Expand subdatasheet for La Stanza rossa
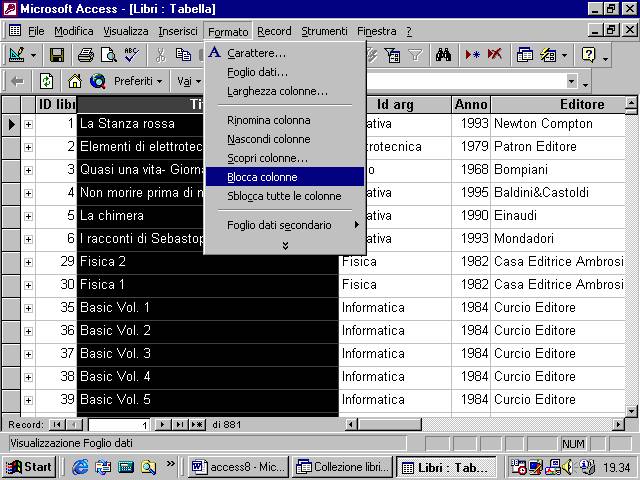The width and height of the screenshot is (640, 480). tap(28, 124)
